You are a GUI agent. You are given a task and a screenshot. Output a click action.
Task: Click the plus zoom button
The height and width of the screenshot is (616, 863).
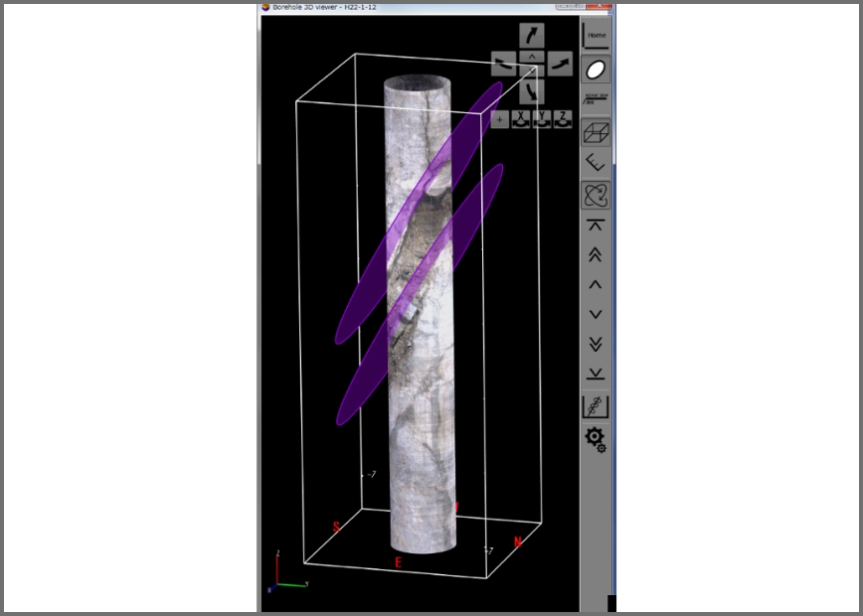pos(499,119)
